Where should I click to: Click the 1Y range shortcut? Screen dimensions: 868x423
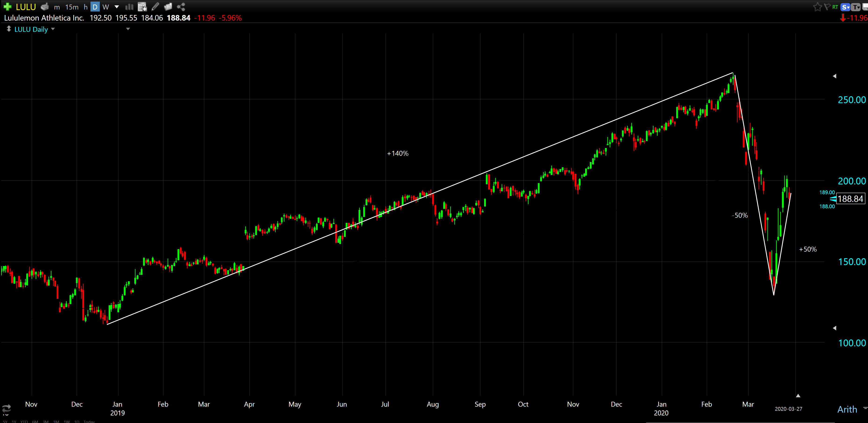point(14,421)
